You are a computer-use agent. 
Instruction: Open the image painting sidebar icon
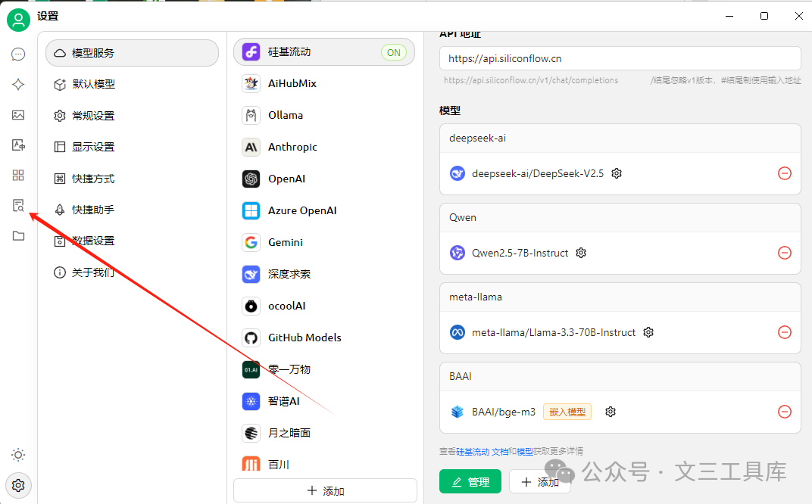coord(18,115)
